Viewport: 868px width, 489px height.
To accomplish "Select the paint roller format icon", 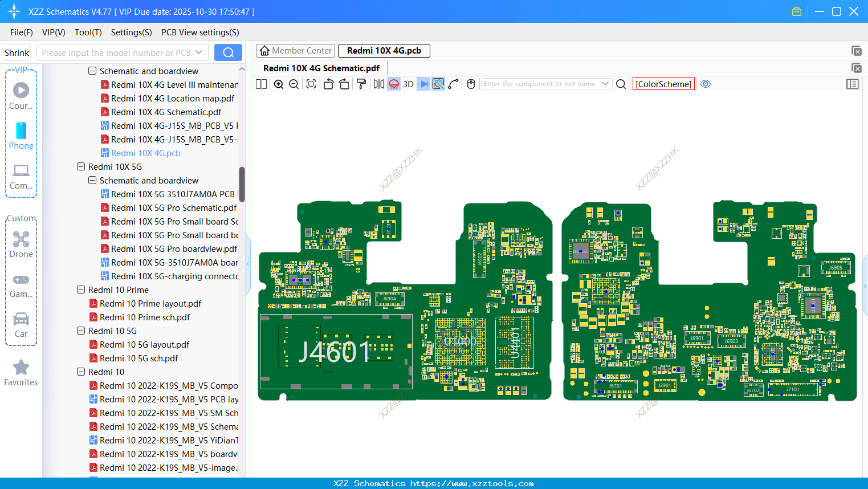I will pyautogui.click(x=361, y=84).
